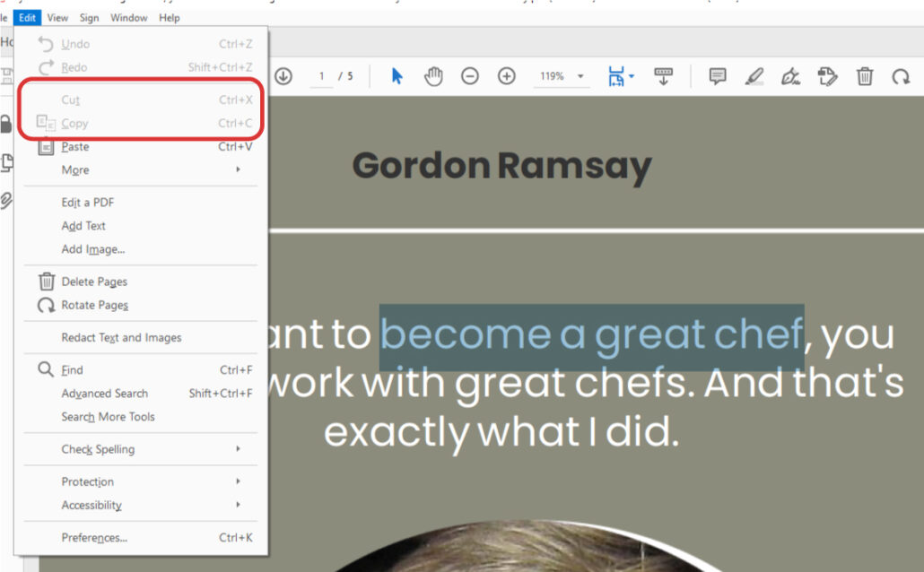The width and height of the screenshot is (924, 572).
Task: Choose Paste from the Edit menu
Action: (x=75, y=147)
